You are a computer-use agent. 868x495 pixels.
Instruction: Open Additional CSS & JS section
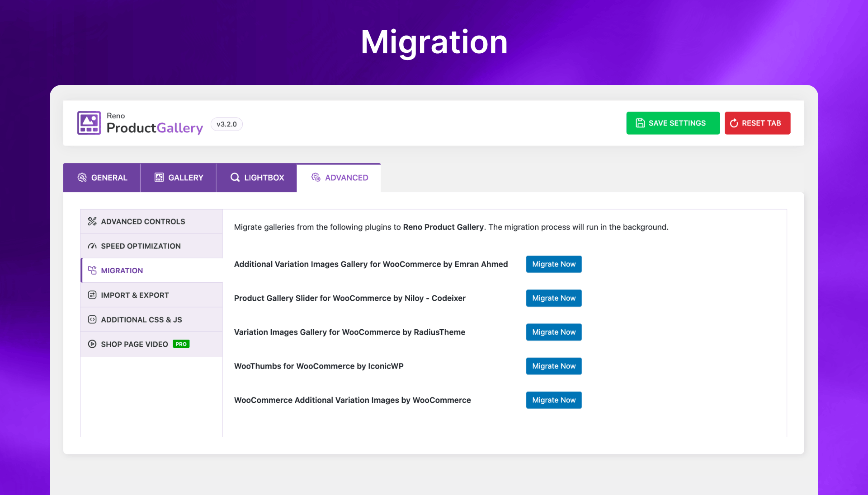click(151, 319)
